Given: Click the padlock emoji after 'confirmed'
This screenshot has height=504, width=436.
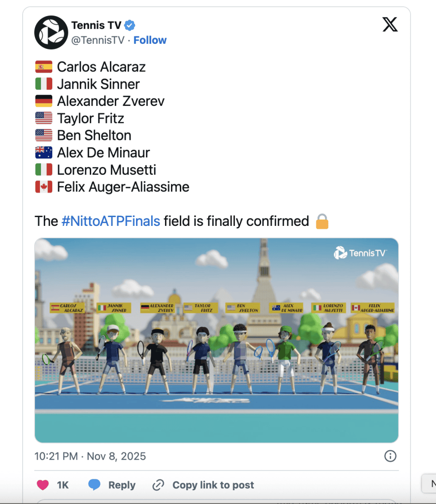Looking at the screenshot, I should [322, 221].
